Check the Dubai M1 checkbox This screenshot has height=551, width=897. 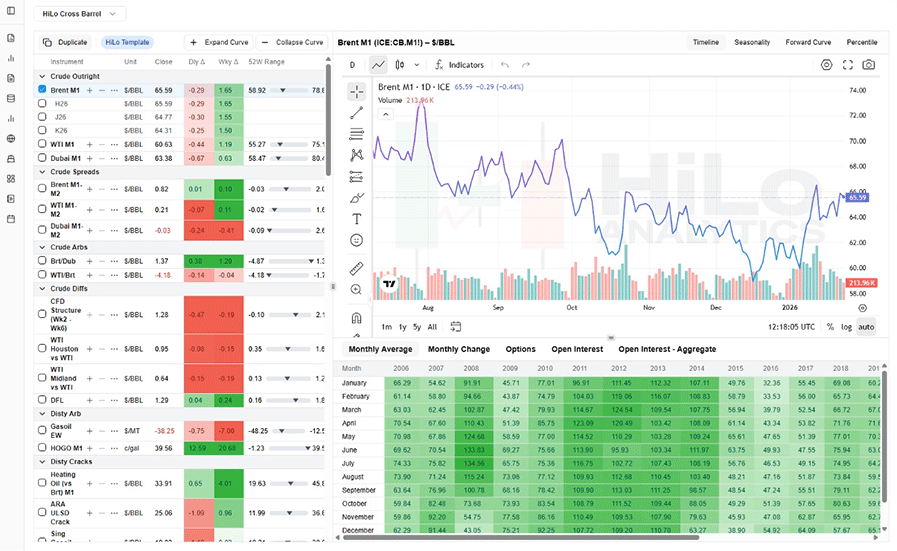coord(42,157)
